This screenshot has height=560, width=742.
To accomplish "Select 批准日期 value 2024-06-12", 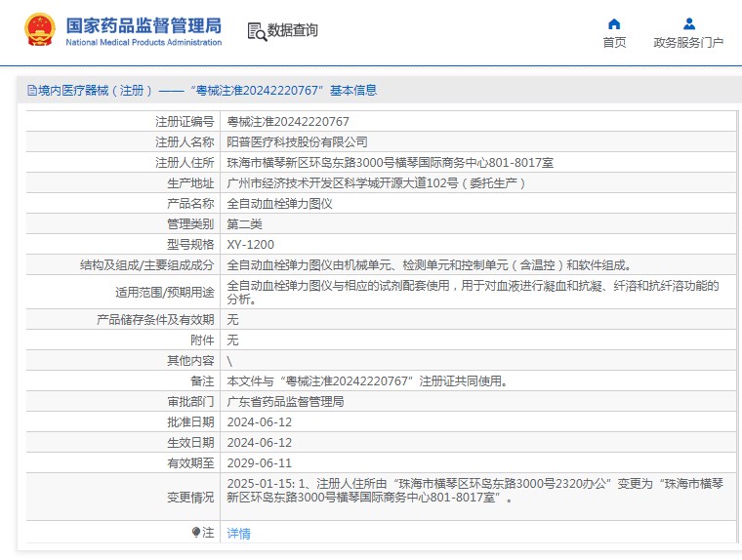I will click(x=260, y=421).
